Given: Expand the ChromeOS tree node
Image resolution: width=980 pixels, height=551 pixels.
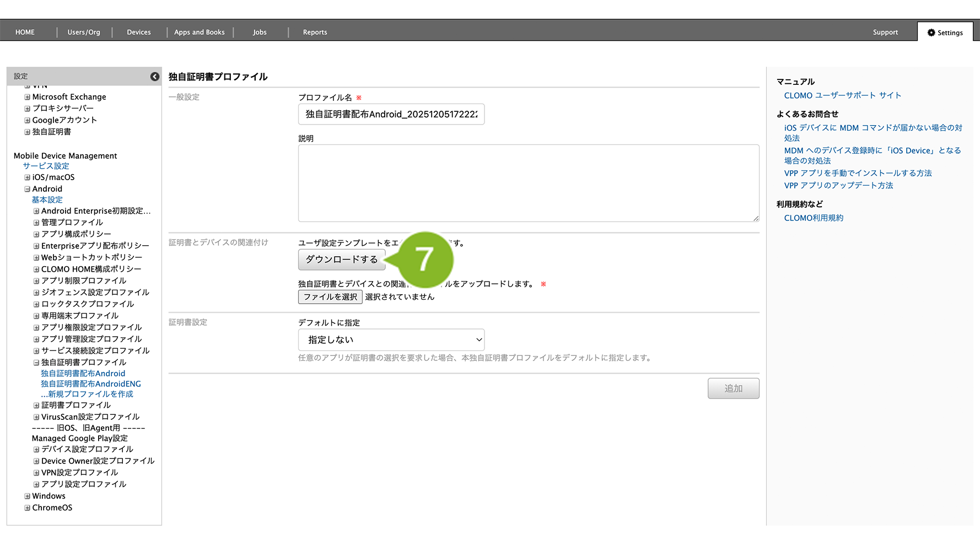Looking at the screenshot, I should [x=27, y=507].
